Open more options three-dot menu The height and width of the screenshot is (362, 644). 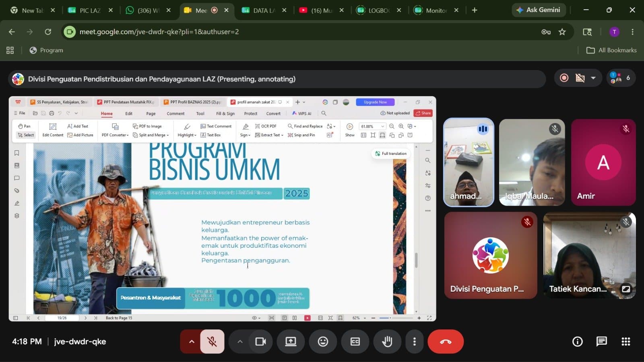415,341
